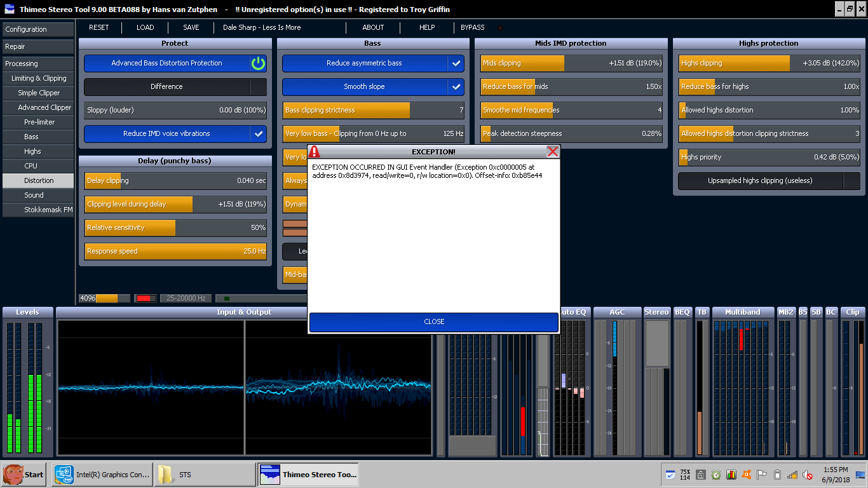Toggle Upsampled highs clipping (useless)
Screen dimensions: 868x488
click(x=769, y=180)
